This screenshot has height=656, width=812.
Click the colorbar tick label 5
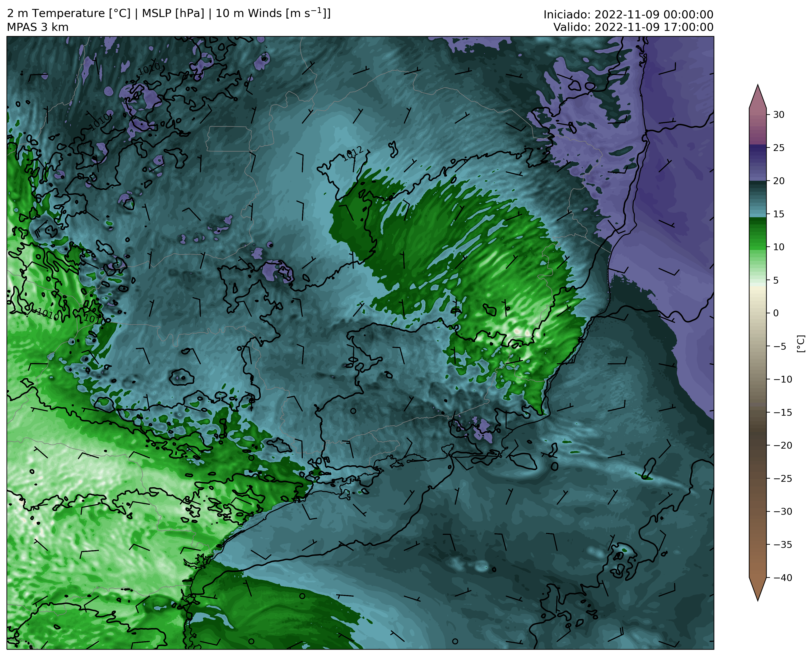(x=776, y=280)
